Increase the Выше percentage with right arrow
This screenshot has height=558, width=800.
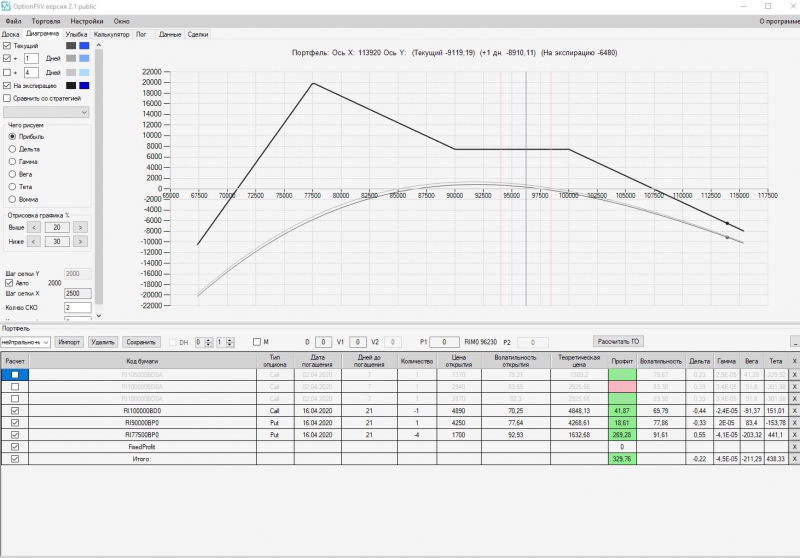tap(80, 227)
